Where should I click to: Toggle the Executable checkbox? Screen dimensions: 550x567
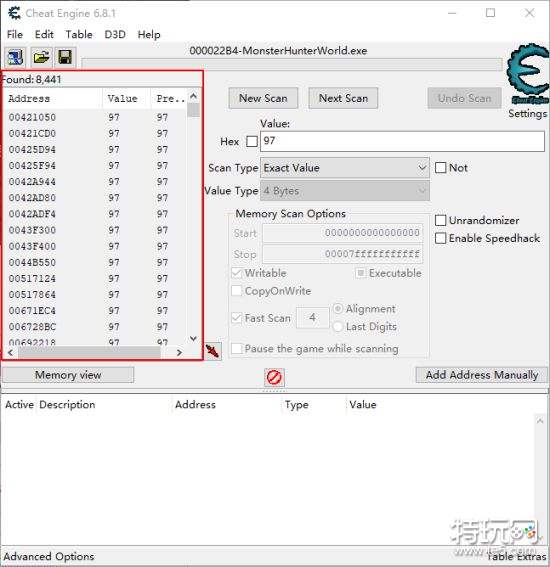(361, 273)
